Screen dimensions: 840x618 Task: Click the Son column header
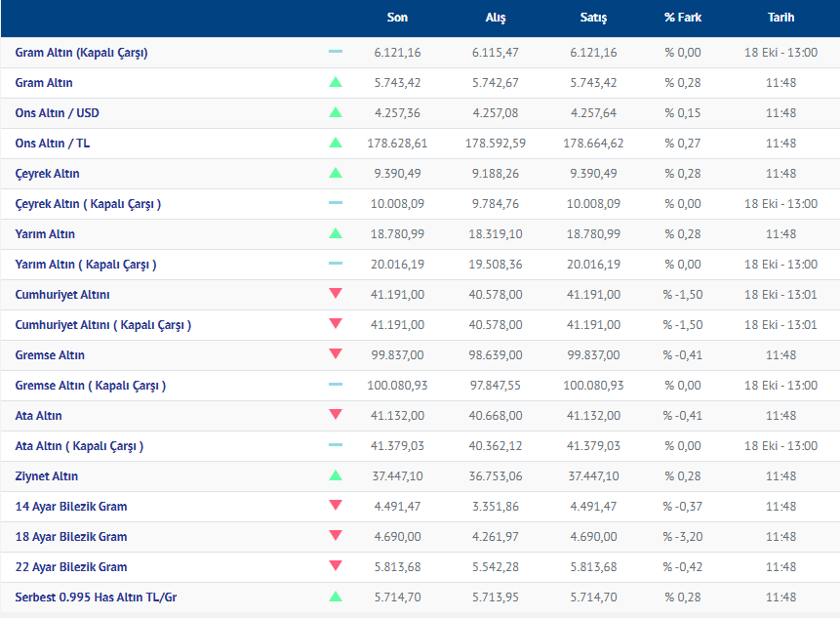[397, 18]
